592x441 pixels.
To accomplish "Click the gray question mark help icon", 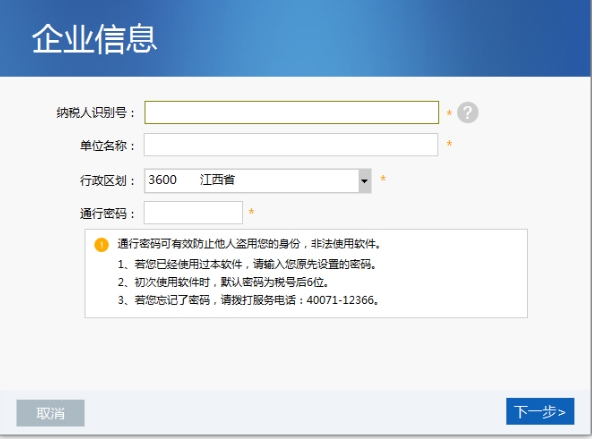I will tap(467, 113).
